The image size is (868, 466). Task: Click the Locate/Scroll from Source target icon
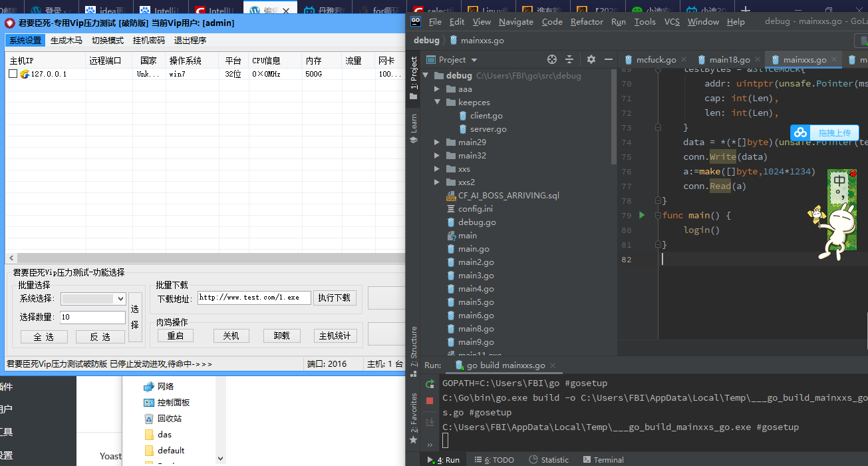coord(551,59)
